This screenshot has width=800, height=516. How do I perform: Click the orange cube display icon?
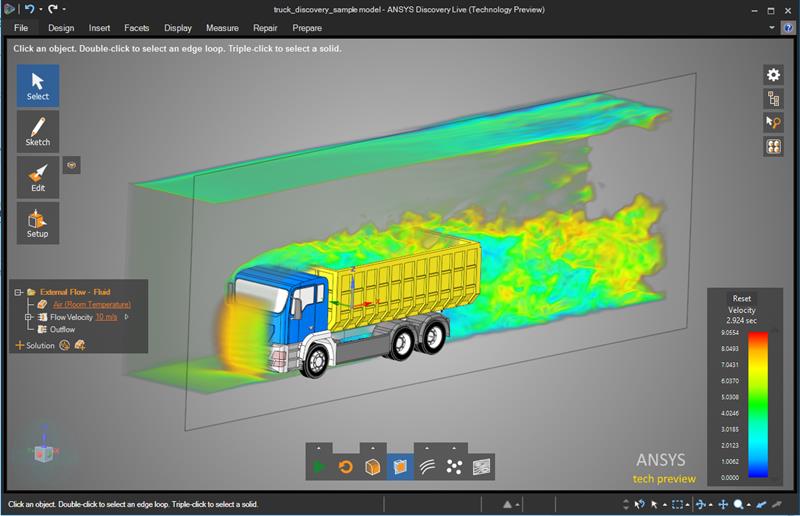[373, 467]
